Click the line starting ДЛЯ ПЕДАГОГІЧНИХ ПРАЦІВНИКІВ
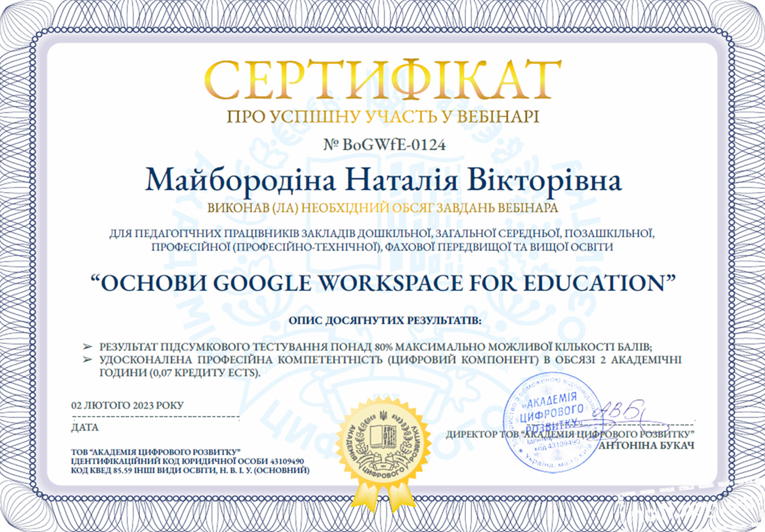 coord(382,233)
